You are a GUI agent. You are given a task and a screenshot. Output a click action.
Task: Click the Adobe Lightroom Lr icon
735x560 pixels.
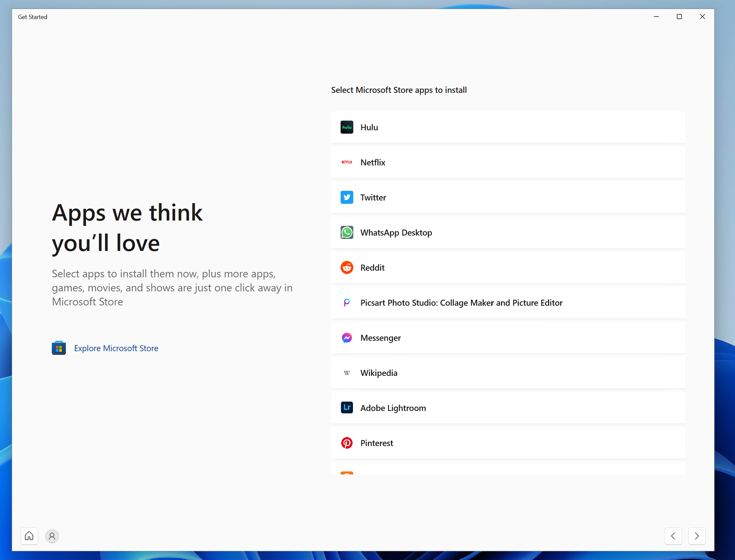pos(347,408)
